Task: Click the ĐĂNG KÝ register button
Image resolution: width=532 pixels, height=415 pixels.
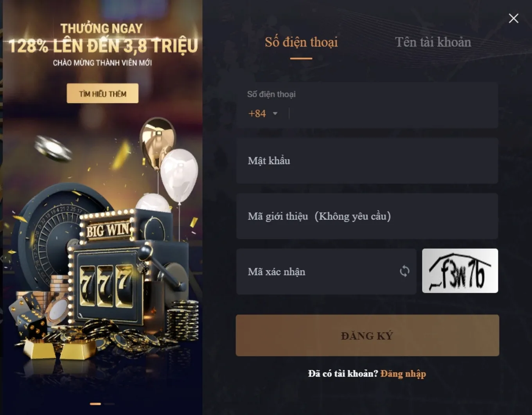Action: click(367, 335)
